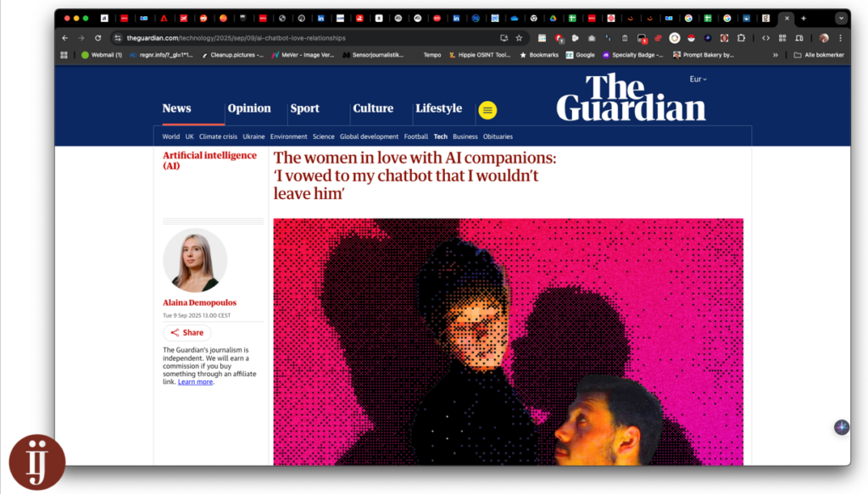
Task: Open a new browser tab
Action: click(804, 18)
